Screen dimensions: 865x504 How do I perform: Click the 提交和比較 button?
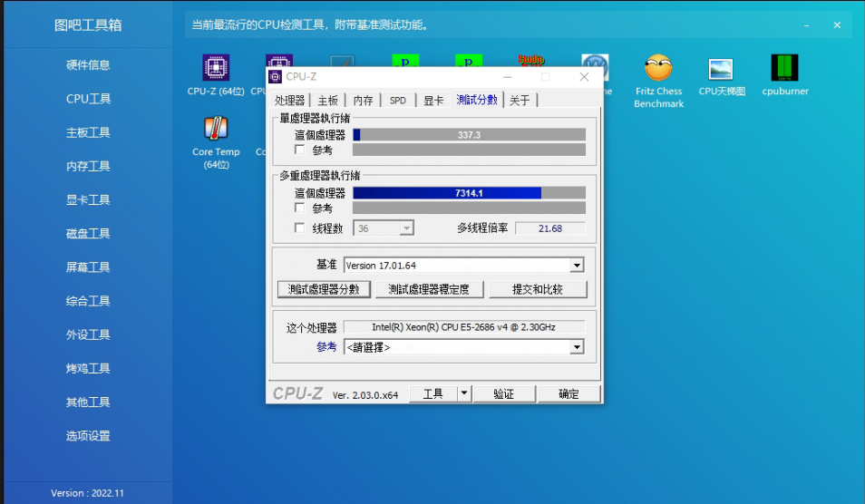(x=538, y=289)
